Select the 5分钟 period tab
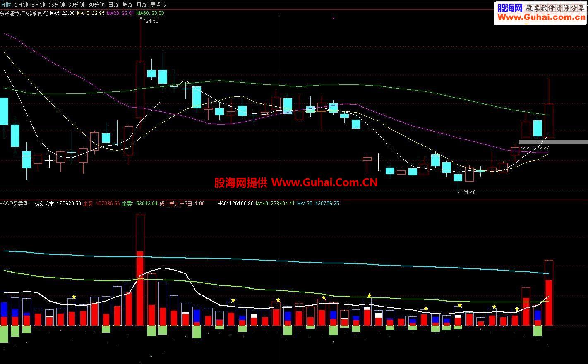This screenshot has width=588, height=364. (x=38, y=5)
